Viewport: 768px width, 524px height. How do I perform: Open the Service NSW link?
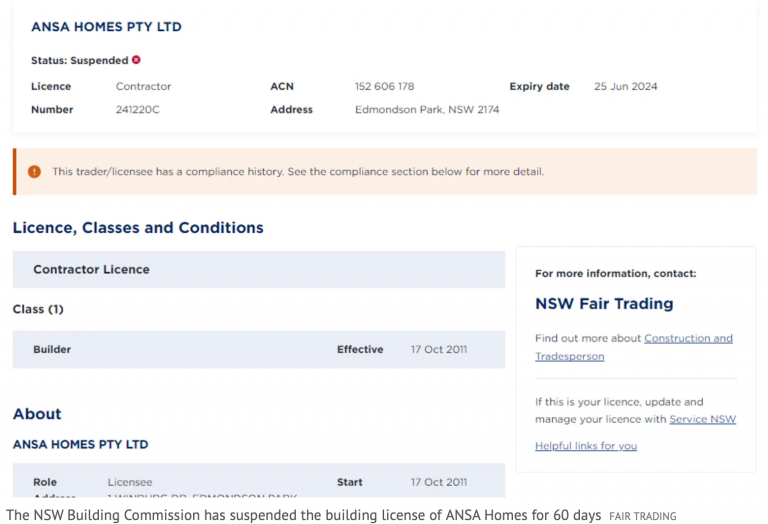point(702,419)
